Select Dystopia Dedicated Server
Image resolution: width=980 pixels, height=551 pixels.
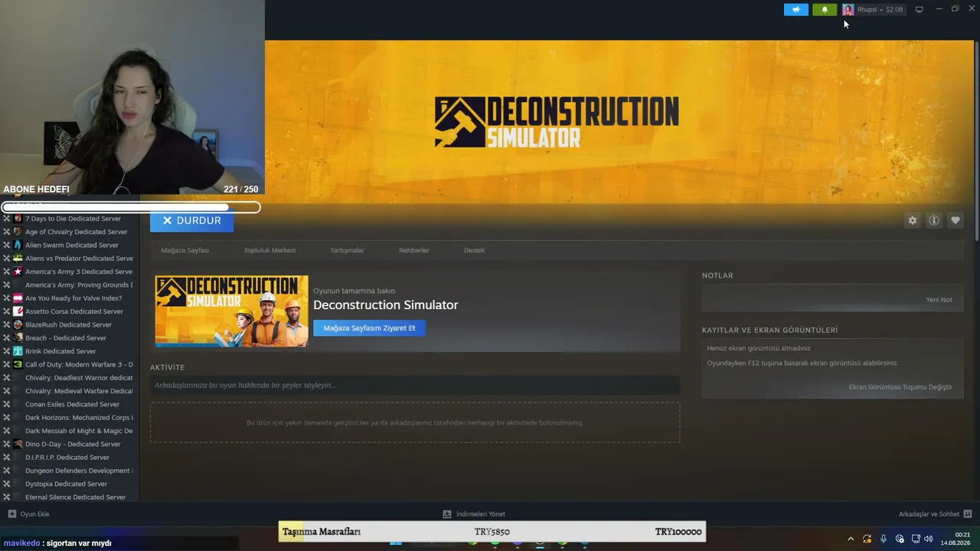pyautogui.click(x=66, y=484)
